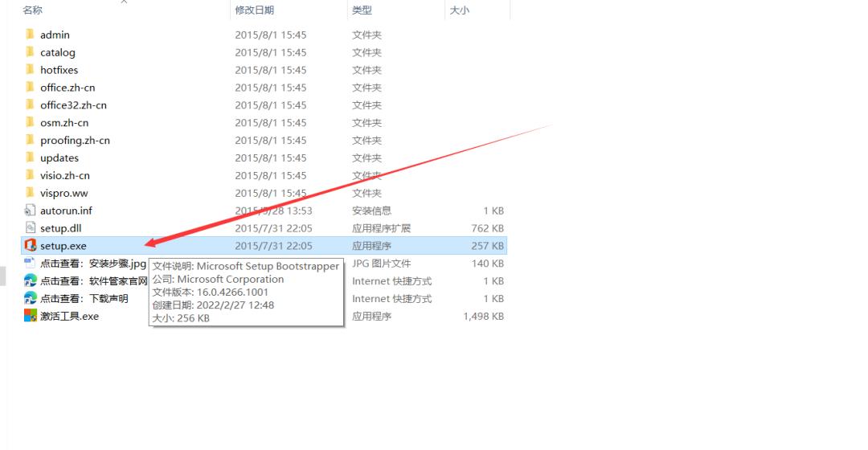Screen dimensions: 868x450
Task: Click the hotfixes folder icon
Action: point(30,70)
